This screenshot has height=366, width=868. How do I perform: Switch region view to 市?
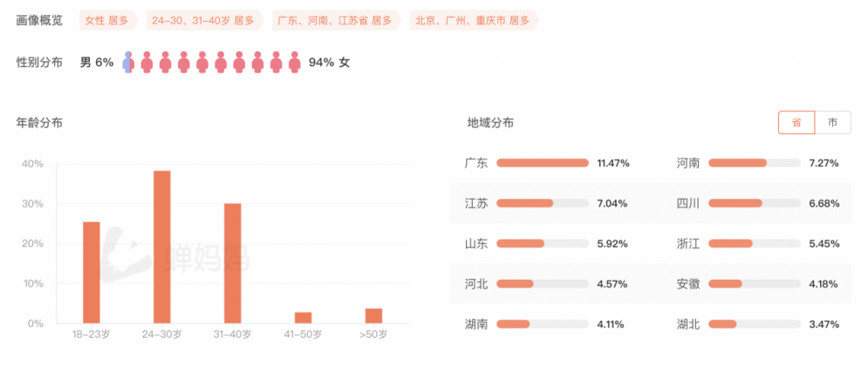click(832, 123)
